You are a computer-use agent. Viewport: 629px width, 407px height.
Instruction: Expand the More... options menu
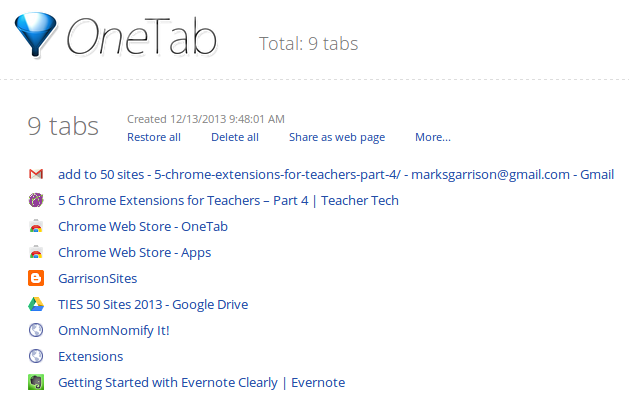pyautogui.click(x=433, y=137)
